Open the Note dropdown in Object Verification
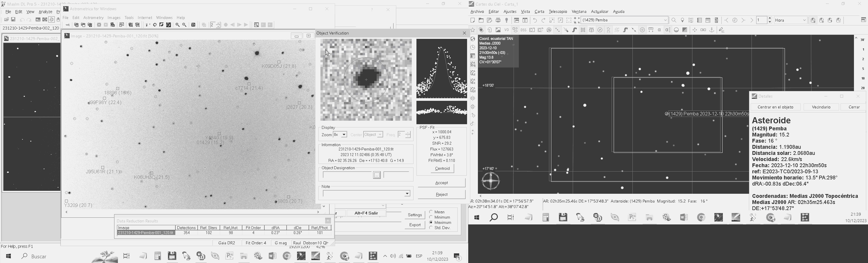 coord(407,194)
